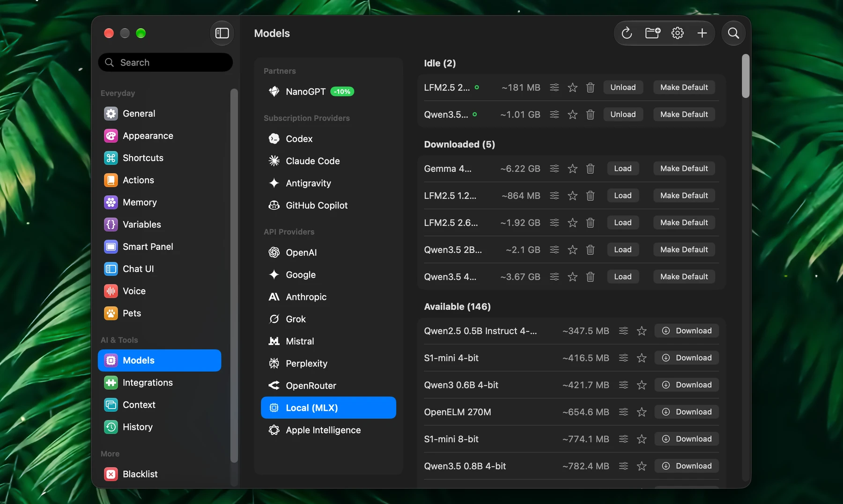Favorite the LFM2.5 2... idle model with star
This screenshot has height=504, width=843.
point(572,88)
